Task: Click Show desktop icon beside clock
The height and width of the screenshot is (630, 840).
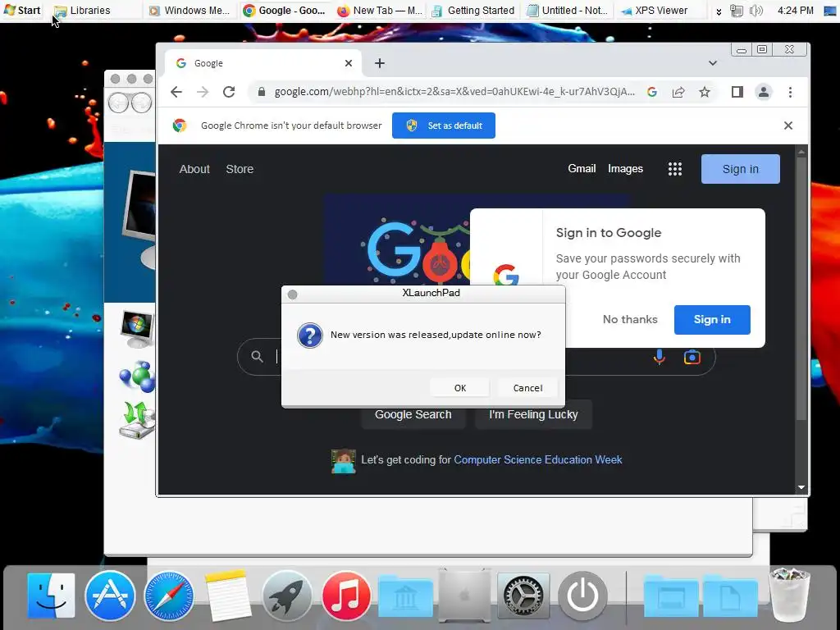Action: 830,11
